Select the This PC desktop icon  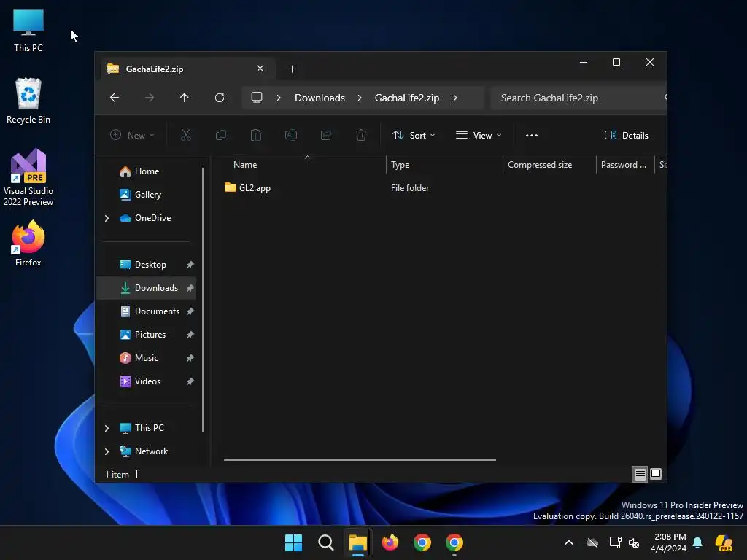[x=28, y=30]
